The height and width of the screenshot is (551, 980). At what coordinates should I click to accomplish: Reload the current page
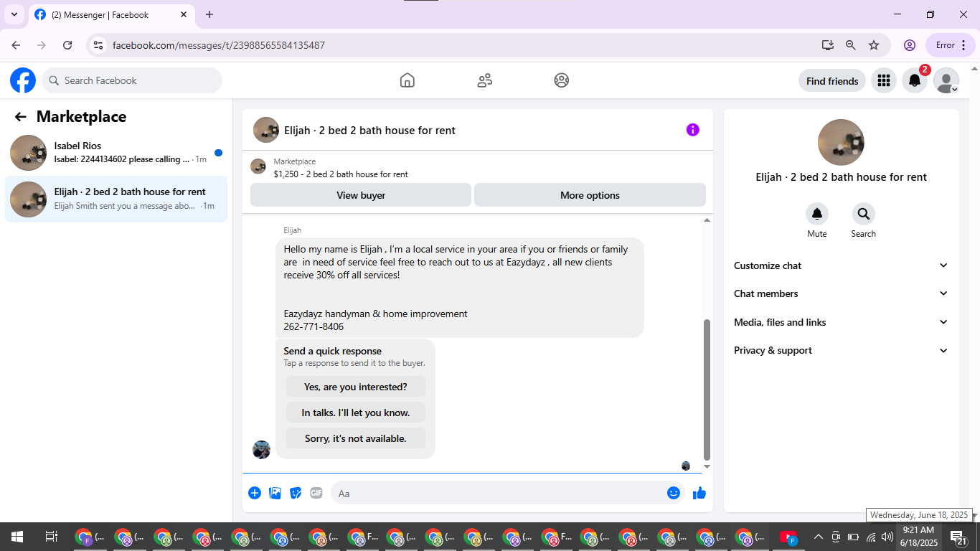(x=67, y=45)
